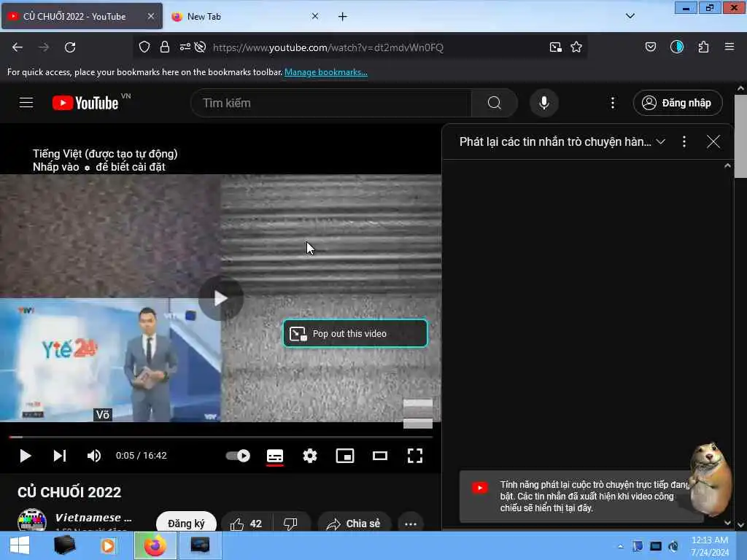Viewport: 747px width, 560px height.
Task: Close the live chat replay panel
Action: click(x=713, y=141)
